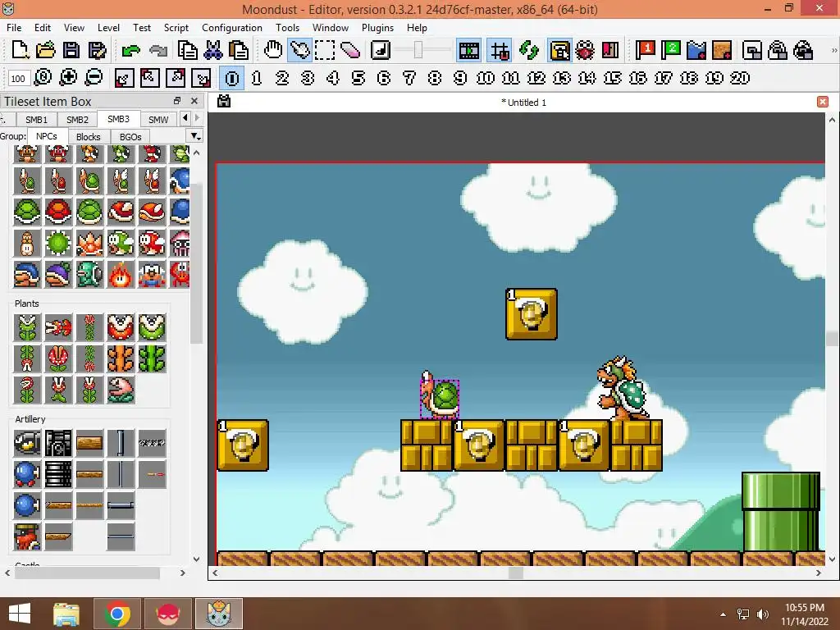Paste items from clipboard

[x=239, y=50]
